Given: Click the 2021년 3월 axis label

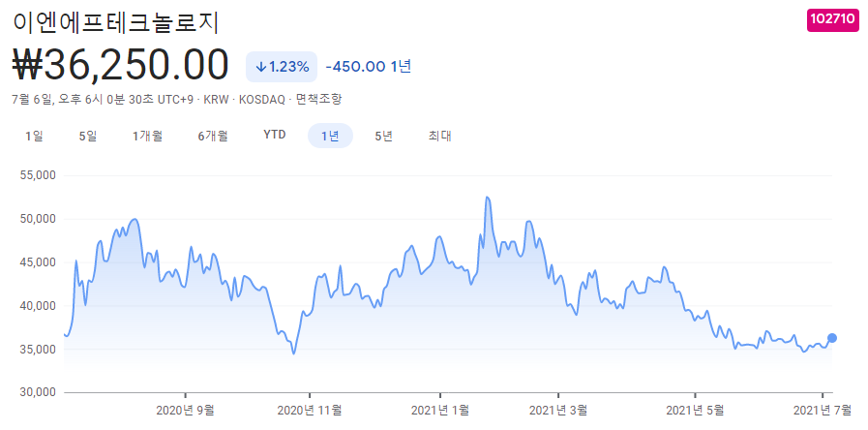Looking at the screenshot, I should pyautogui.click(x=558, y=410).
